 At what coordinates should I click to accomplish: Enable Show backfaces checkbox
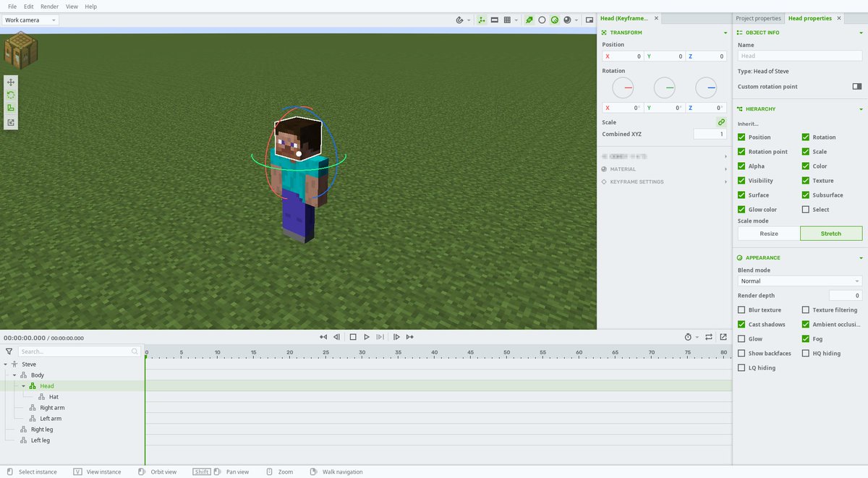741,354
